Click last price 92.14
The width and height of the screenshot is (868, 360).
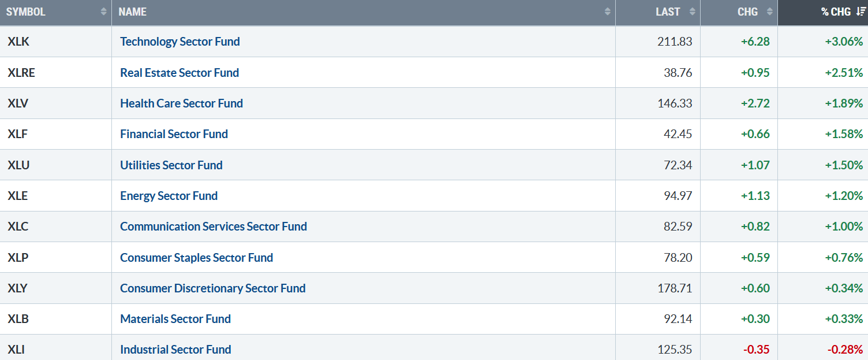click(678, 319)
